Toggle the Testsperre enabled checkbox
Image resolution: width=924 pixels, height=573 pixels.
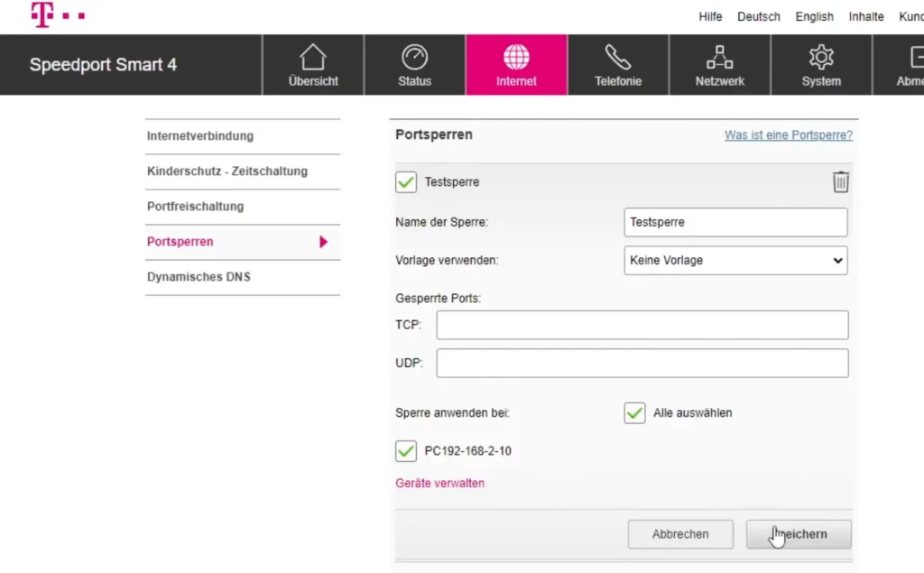[406, 182]
